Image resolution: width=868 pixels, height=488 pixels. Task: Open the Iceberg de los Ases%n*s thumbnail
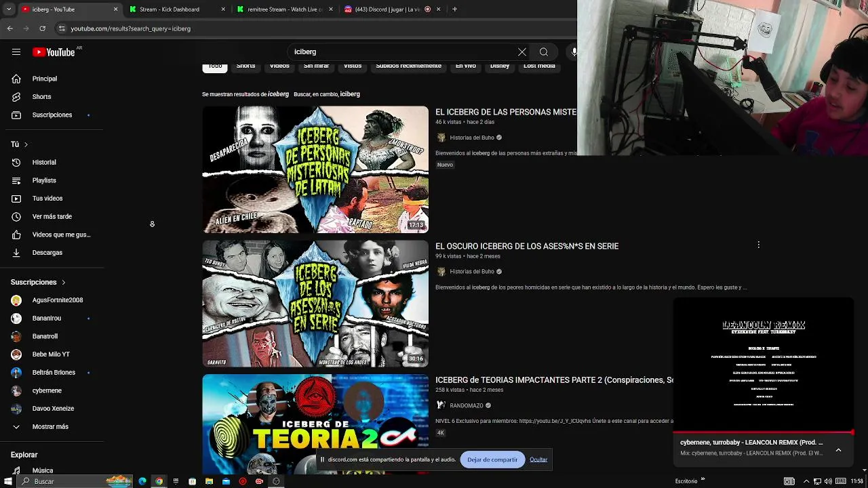pyautogui.click(x=315, y=304)
